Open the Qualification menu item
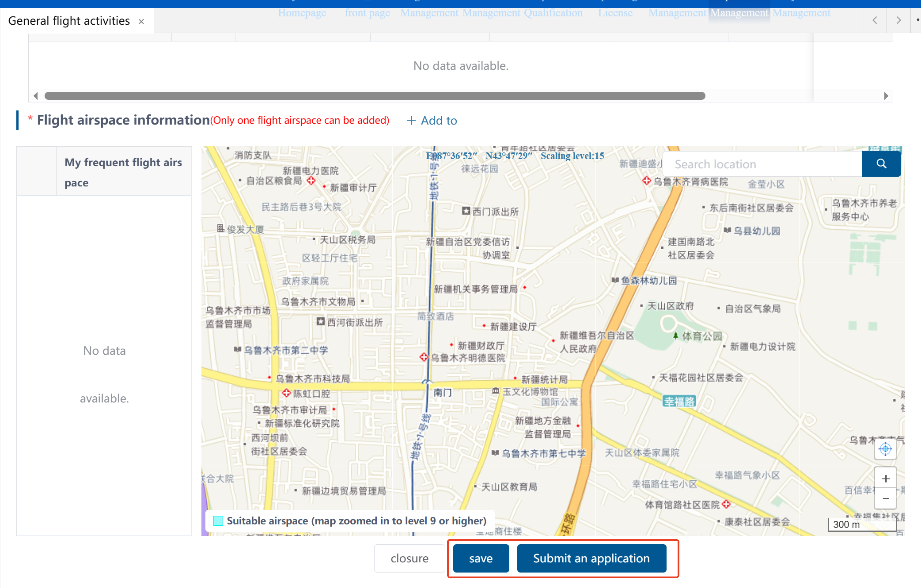The image size is (921, 588). click(x=553, y=13)
